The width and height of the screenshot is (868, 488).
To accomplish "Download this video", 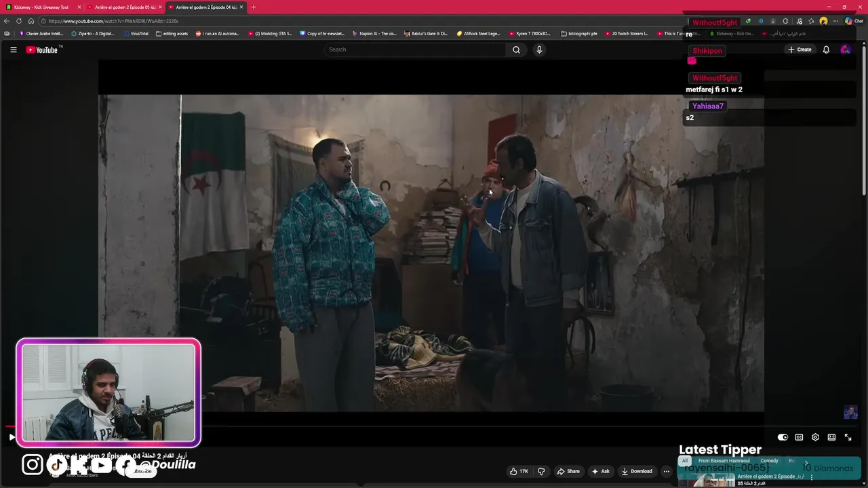I will pyautogui.click(x=637, y=471).
